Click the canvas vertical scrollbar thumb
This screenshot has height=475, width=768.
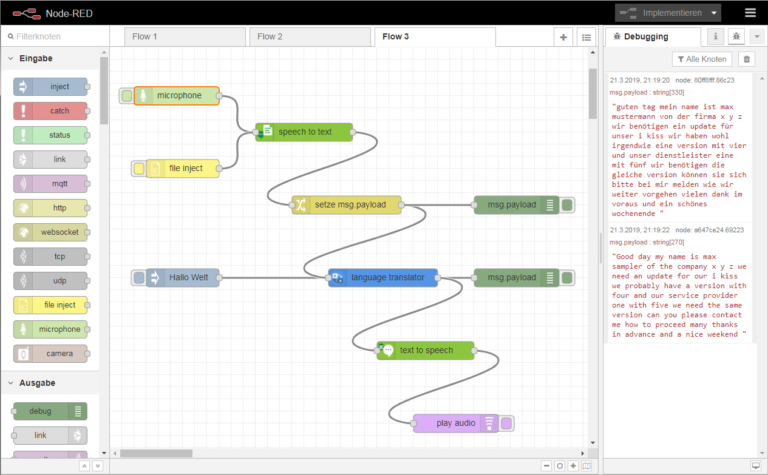pyautogui.click(x=593, y=94)
